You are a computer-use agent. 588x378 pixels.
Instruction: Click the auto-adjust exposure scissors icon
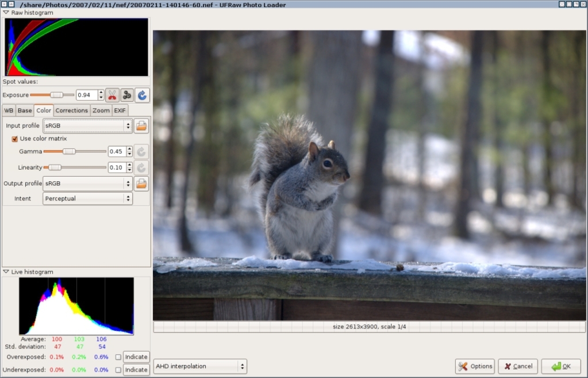112,96
